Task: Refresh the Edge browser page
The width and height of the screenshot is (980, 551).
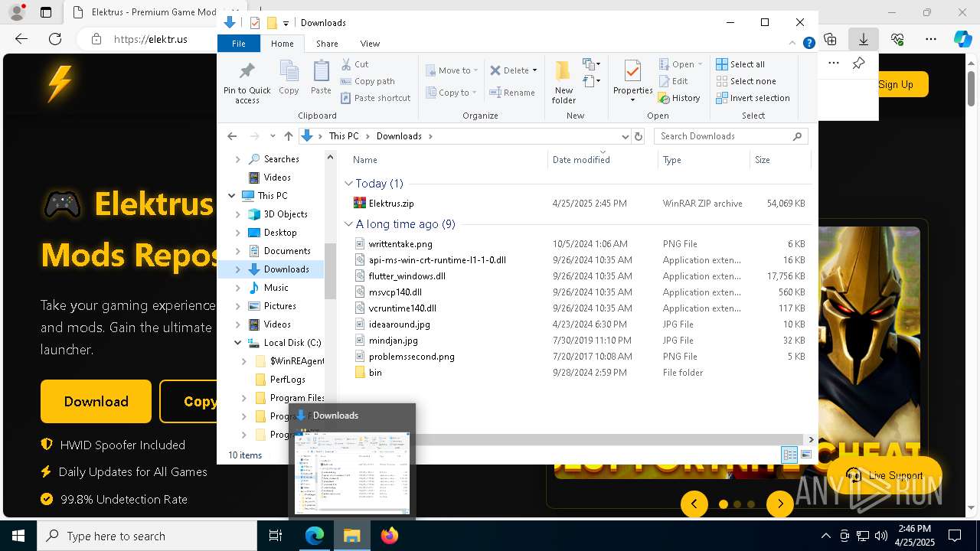Action: tap(55, 39)
